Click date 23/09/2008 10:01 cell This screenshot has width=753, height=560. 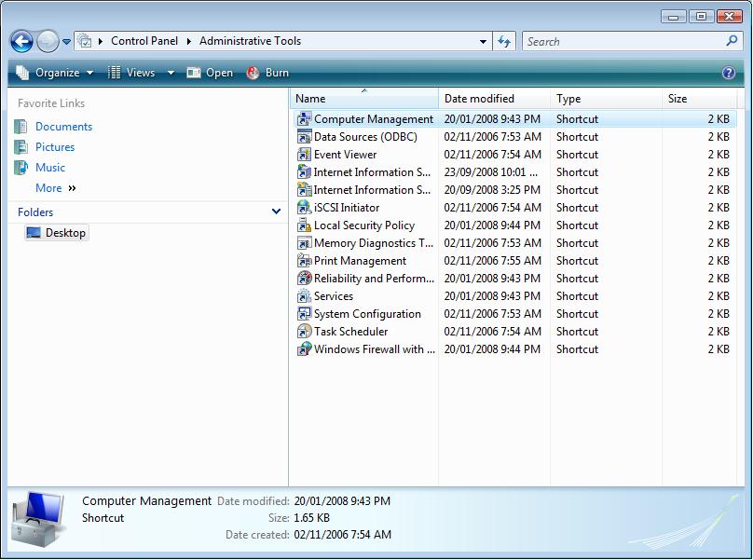pos(490,172)
